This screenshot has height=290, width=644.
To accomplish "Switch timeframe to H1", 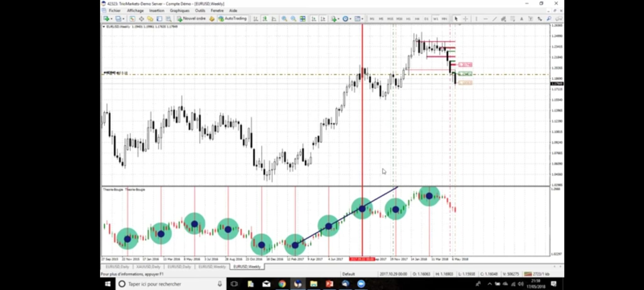I will [408, 19].
